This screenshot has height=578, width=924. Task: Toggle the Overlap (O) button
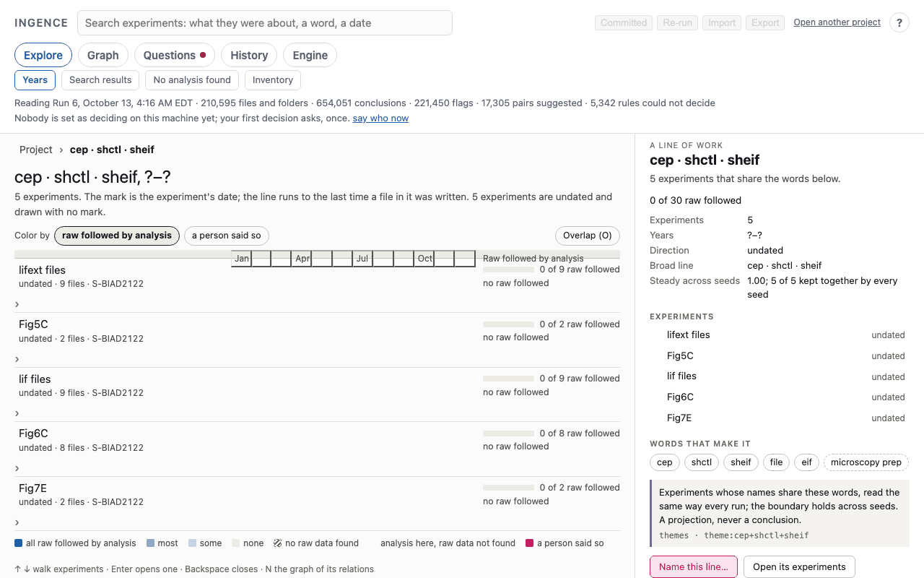[x=588, y=236]
